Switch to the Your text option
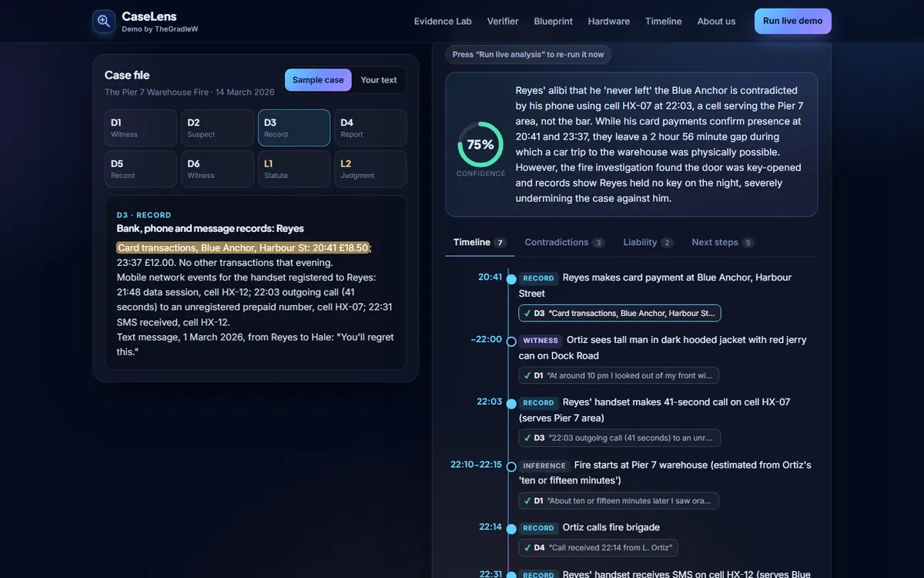 (379, 80)
